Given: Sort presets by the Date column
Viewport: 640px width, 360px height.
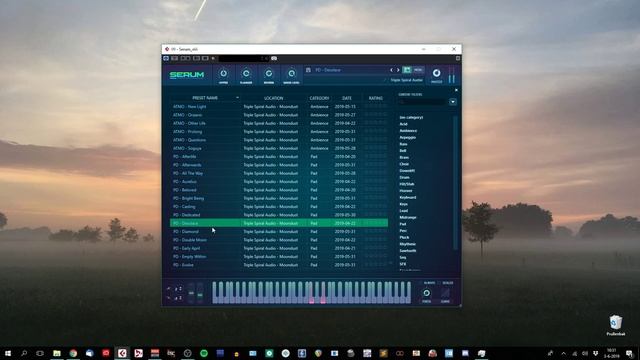Looking at the screenshot, I should [347, 98].
